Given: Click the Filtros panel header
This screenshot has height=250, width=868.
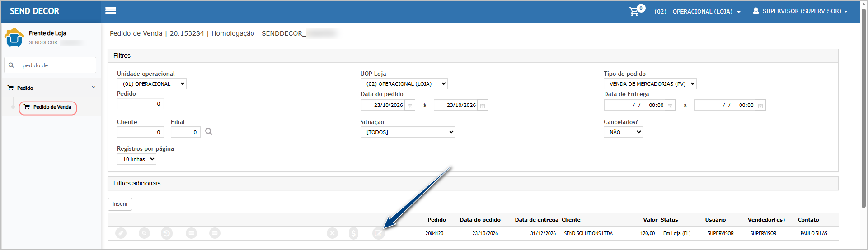Looking at the screenshot, I should point(473,56).
